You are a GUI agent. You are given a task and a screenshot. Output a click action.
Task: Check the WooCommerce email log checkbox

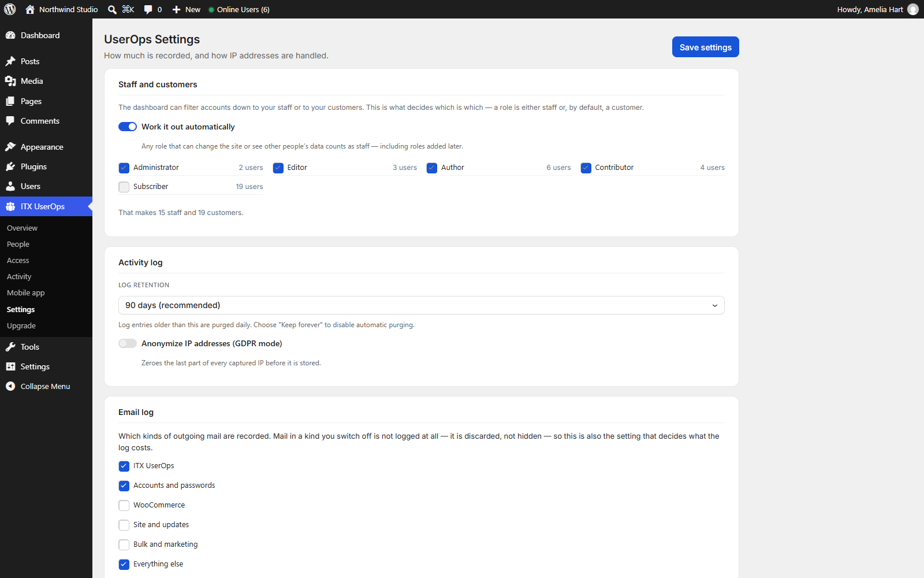(x=124, y=505)
